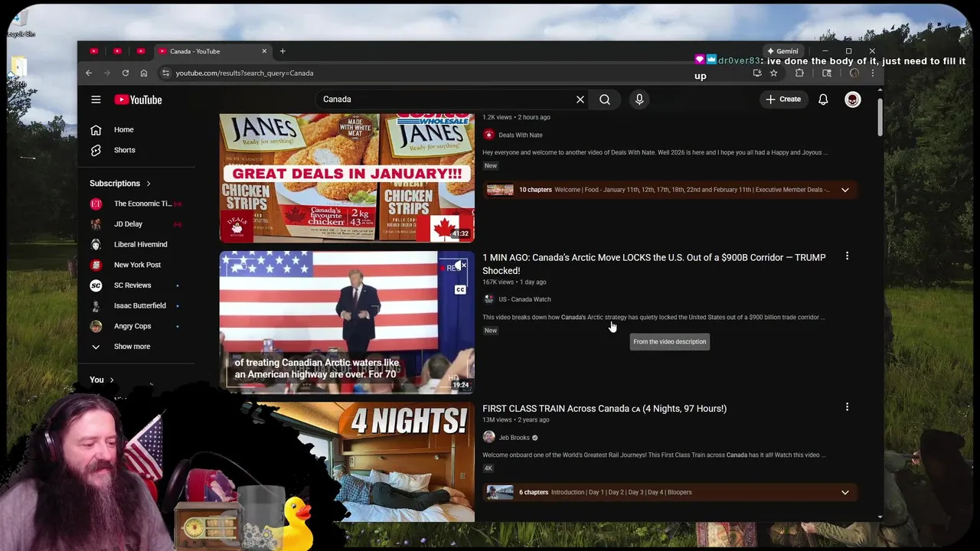Click Jeb Brooks channel avatar
The image size is (980, 551).
point(488,437)
